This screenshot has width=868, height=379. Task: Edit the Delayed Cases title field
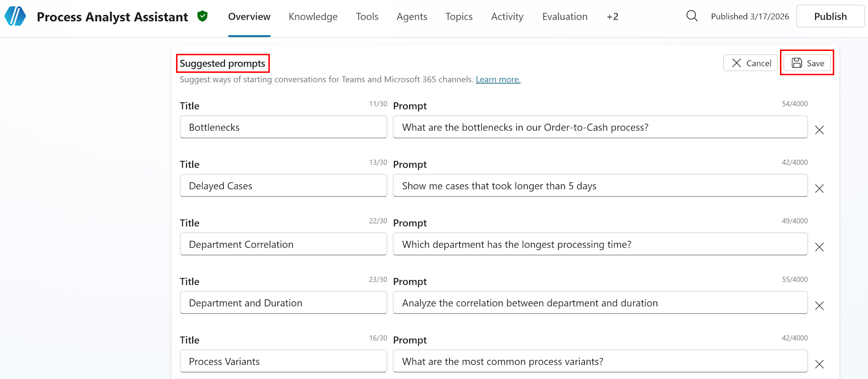(283, 186)
